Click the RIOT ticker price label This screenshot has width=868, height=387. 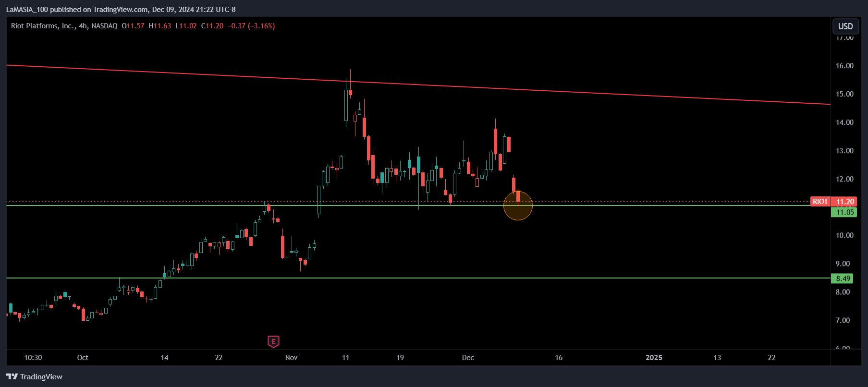[x=820, y=202]
